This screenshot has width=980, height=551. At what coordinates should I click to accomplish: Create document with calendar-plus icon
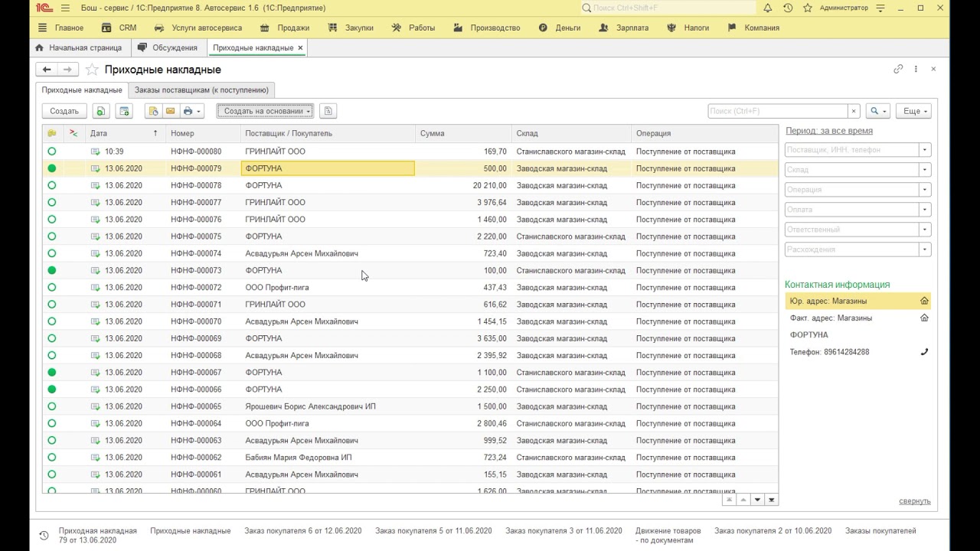pos(124,111)
